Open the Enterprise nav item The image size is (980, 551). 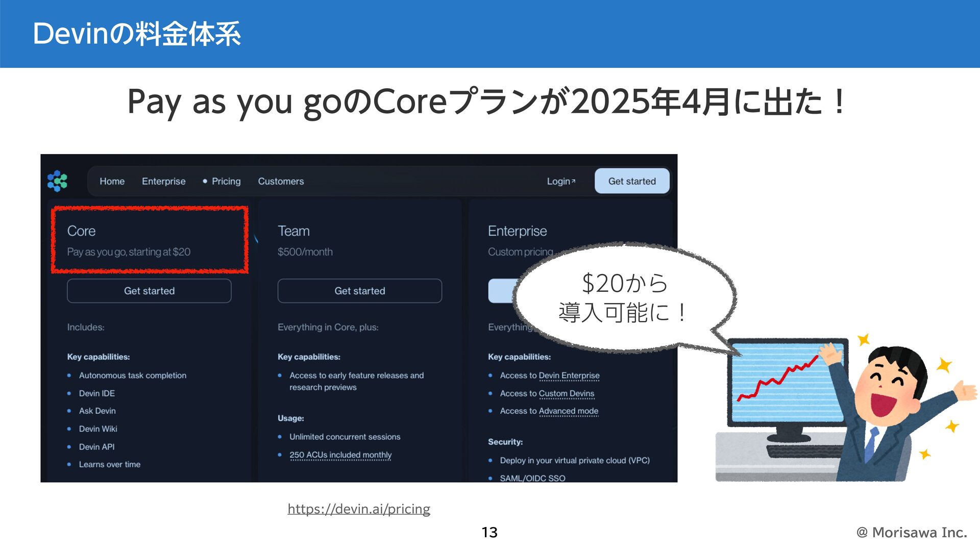click(x=163, y=181)
